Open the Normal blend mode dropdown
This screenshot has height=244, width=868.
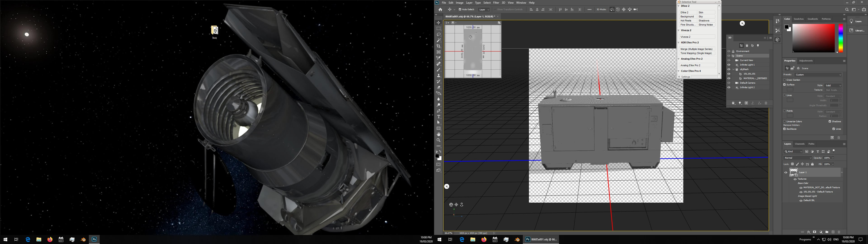[797, 158]
